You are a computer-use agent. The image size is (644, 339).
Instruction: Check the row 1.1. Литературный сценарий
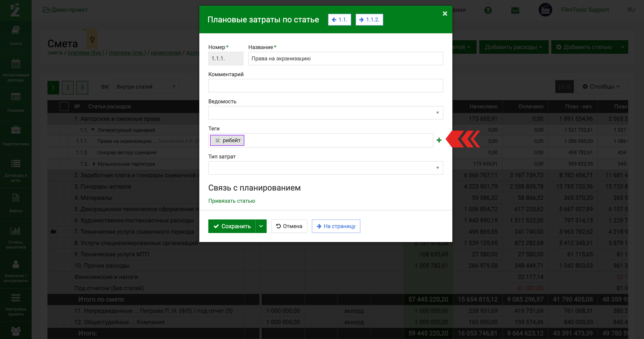pyautogui.click(x=64, y=130)
